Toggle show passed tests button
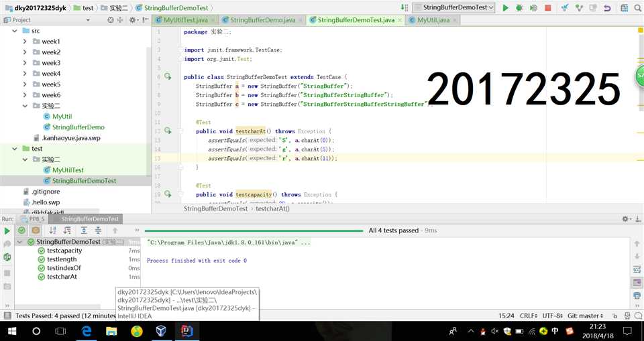 pos(21,230)
